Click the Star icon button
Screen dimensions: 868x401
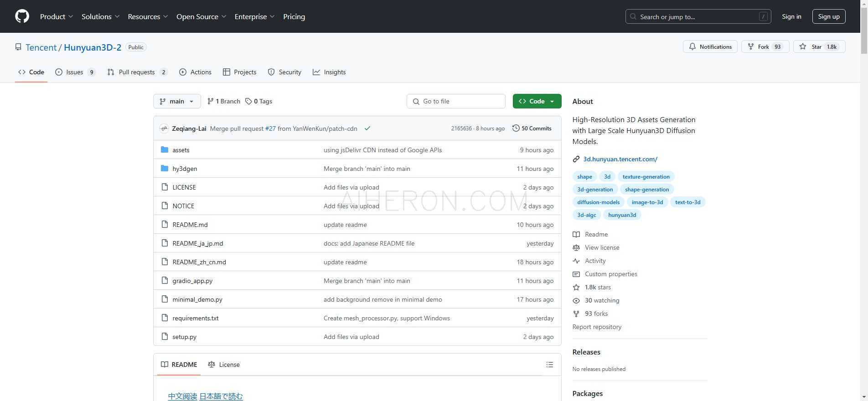pos(803,46)
